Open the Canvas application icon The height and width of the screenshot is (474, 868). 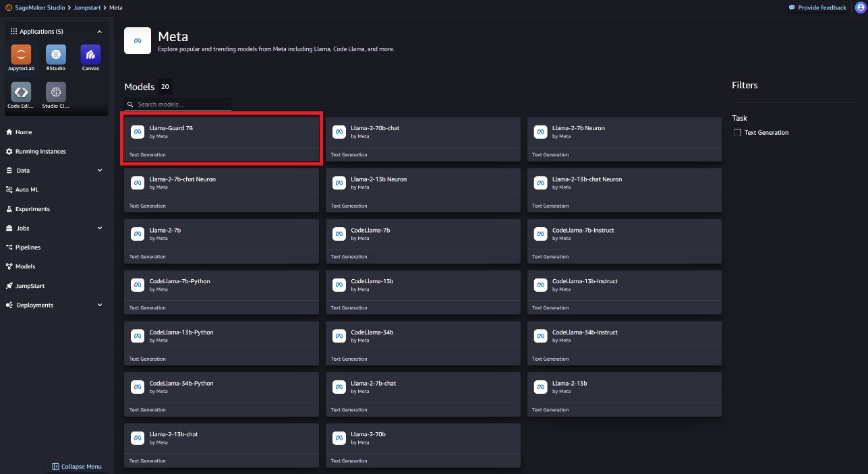click(x=90, y=55)
